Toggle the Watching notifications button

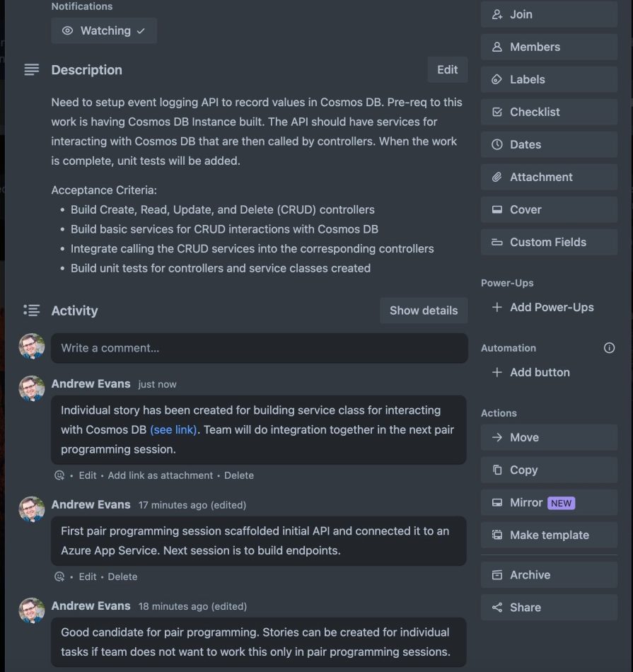[x=104, y=31]
